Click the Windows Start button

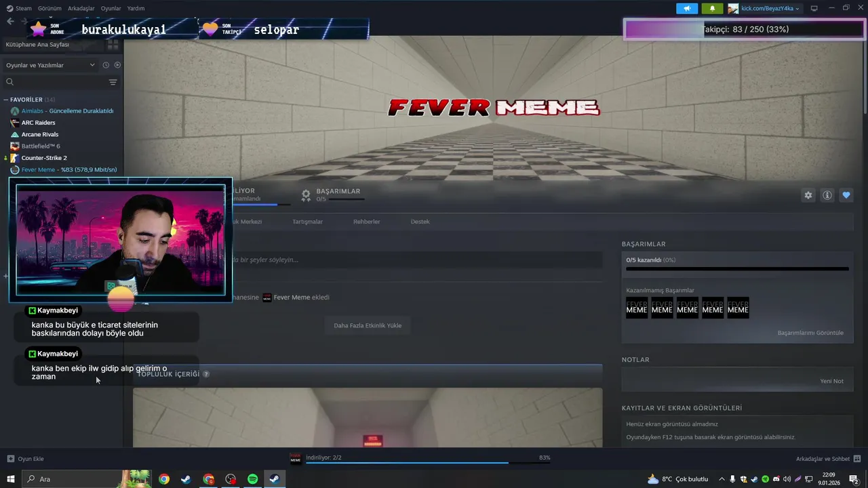click(11, 479)
